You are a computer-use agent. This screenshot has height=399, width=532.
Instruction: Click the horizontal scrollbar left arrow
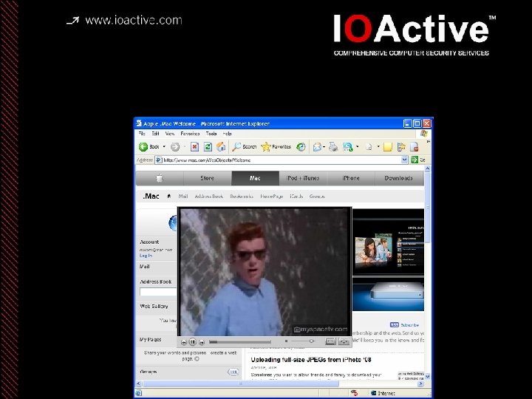point(139,383)
